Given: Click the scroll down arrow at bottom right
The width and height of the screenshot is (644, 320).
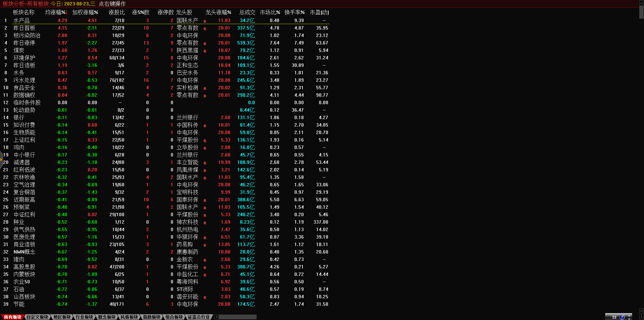Looking at the screenshot, I should [641, 310].
